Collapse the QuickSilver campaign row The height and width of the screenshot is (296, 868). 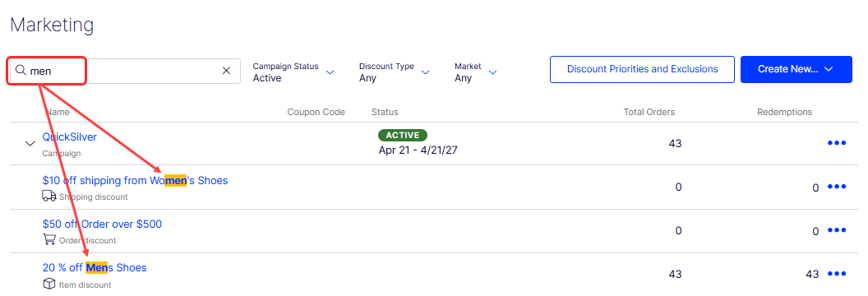(30, 144)
